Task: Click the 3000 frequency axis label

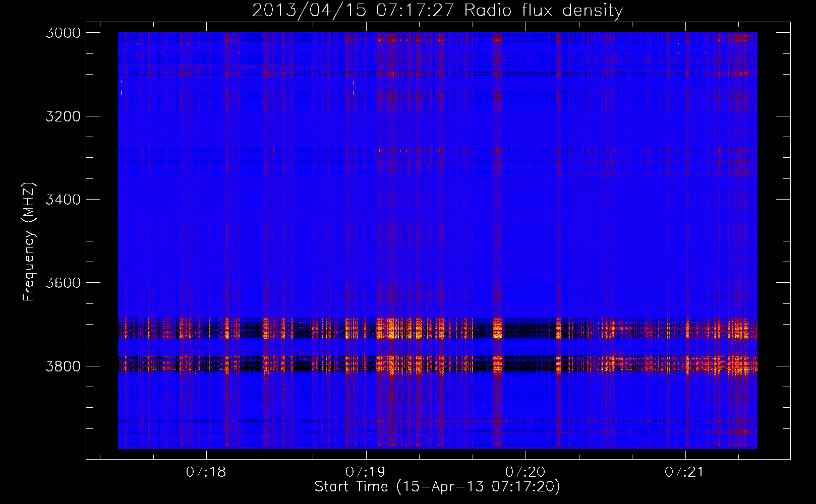Action: [x=63, y=33]
